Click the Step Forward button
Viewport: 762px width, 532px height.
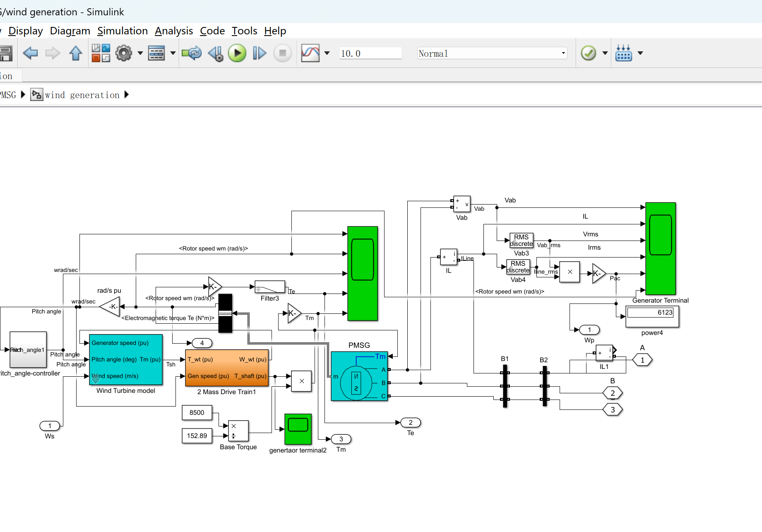click(260, 53)
